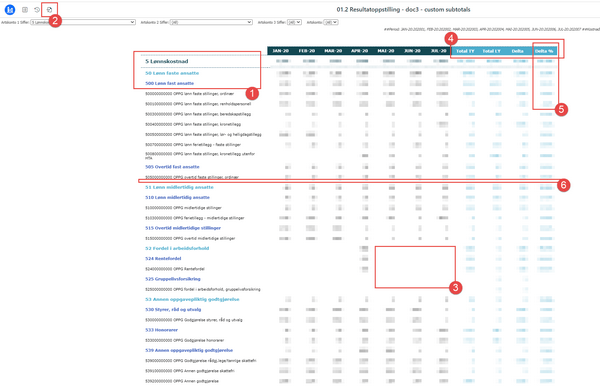Screen dimensions: 600x386
Task: Click the blue chart logo icon
Action: [x=10, y=10]
